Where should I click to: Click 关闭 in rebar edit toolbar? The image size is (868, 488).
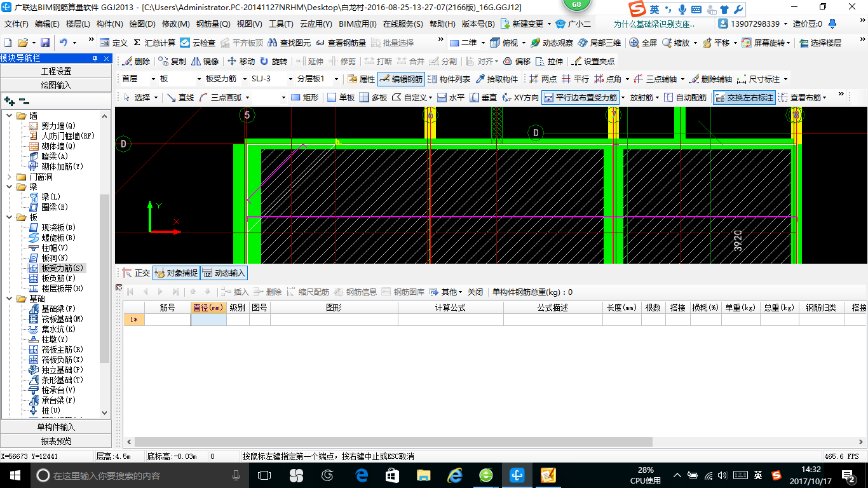[475, 292]
